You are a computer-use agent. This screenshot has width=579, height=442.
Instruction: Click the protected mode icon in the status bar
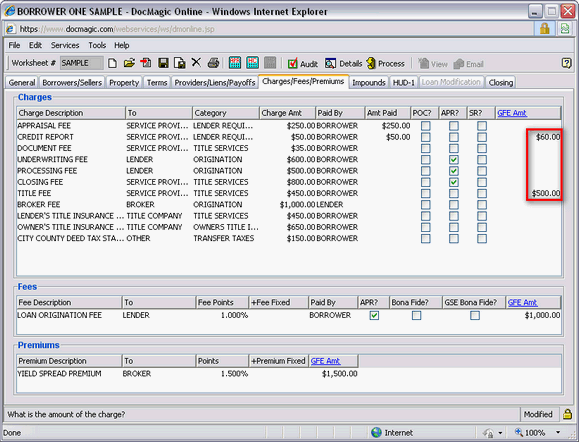(x=489, y=432)
